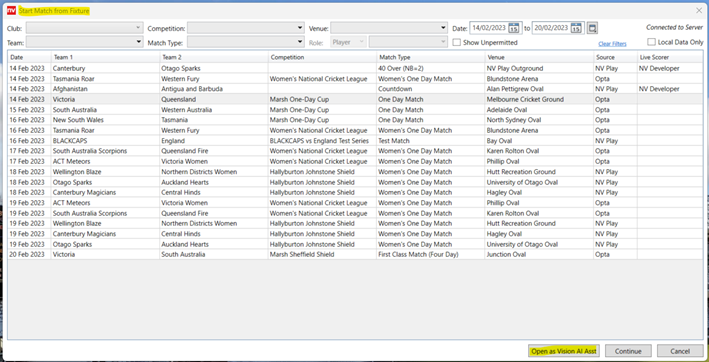Select 19 Feb Wellington Blaze fixture row
709x362 pixels.
(355, 223)
